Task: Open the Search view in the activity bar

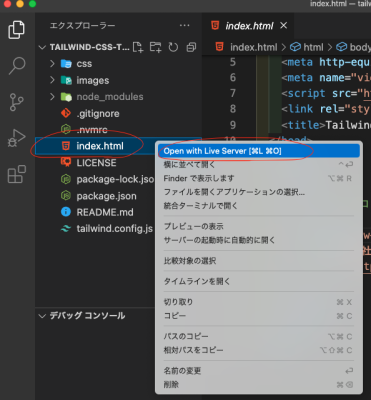Action: pos(16,66)
